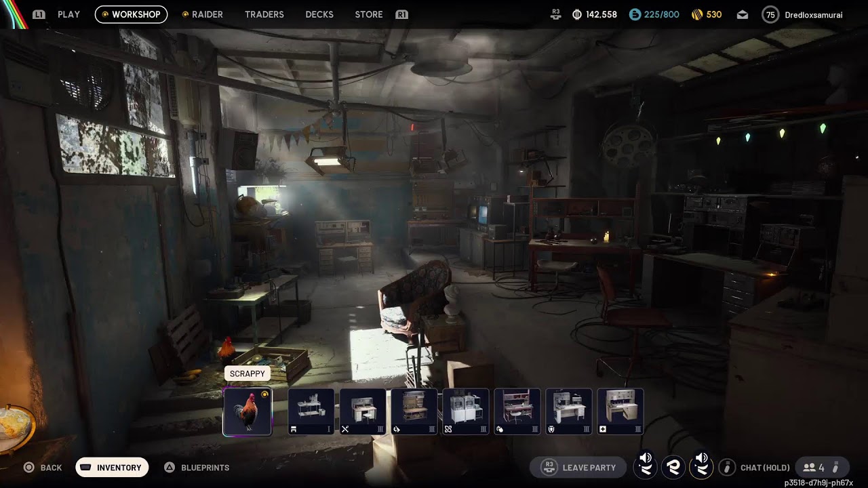Mute the first party member voice icon
Viewport: 868px width, 488px height.
click(646, 466)
